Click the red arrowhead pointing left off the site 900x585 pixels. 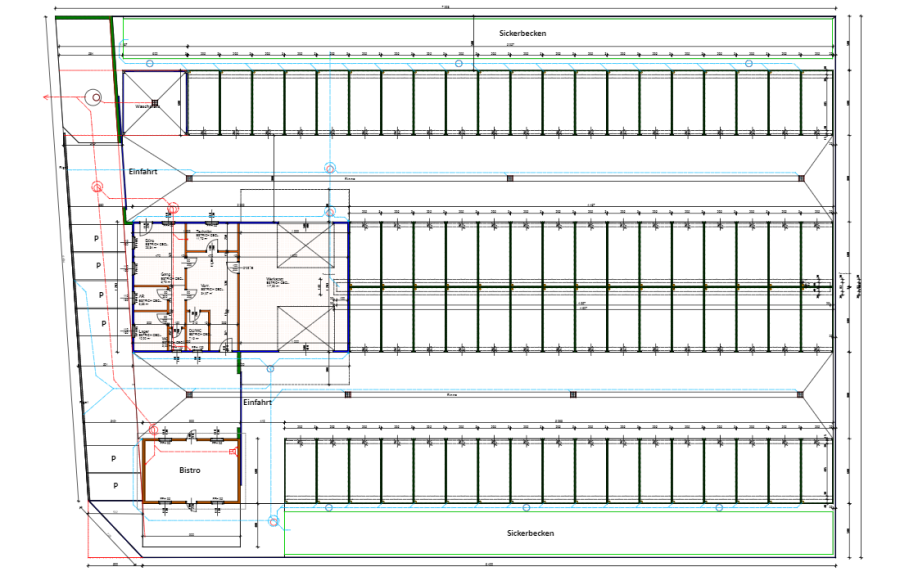click(x=47, y=97)
